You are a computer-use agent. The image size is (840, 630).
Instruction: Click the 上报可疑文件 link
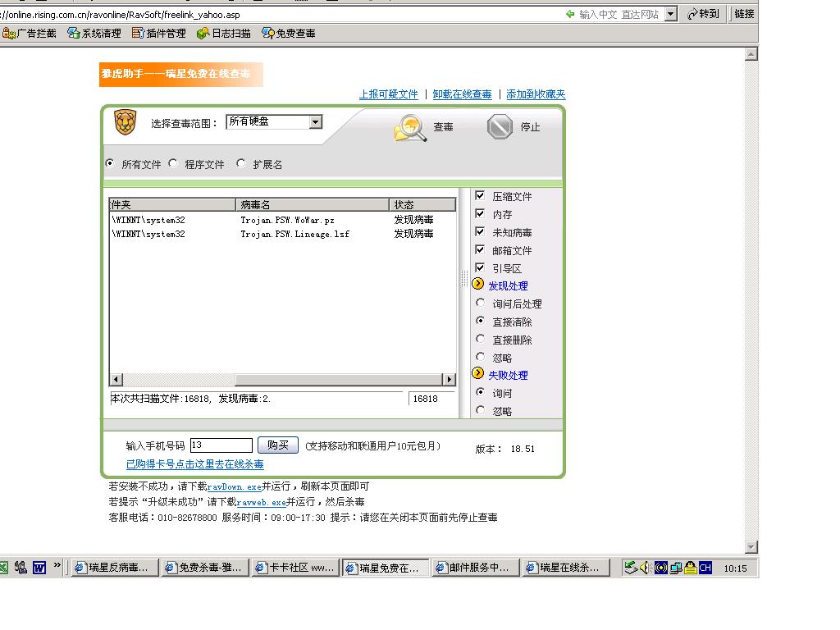point(388,94)
